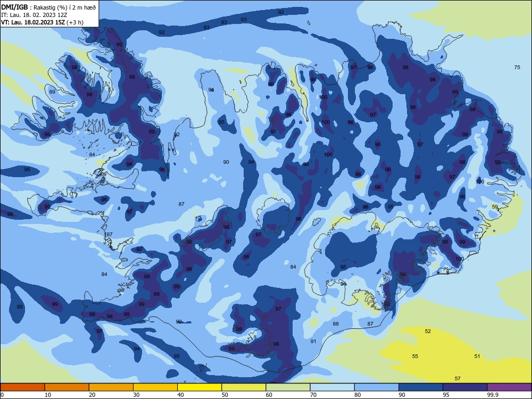Click the medium blue 90–95 legend swatch
This screenshot has height=399, width=532.
pyautogui.click(x=421, y=387)
